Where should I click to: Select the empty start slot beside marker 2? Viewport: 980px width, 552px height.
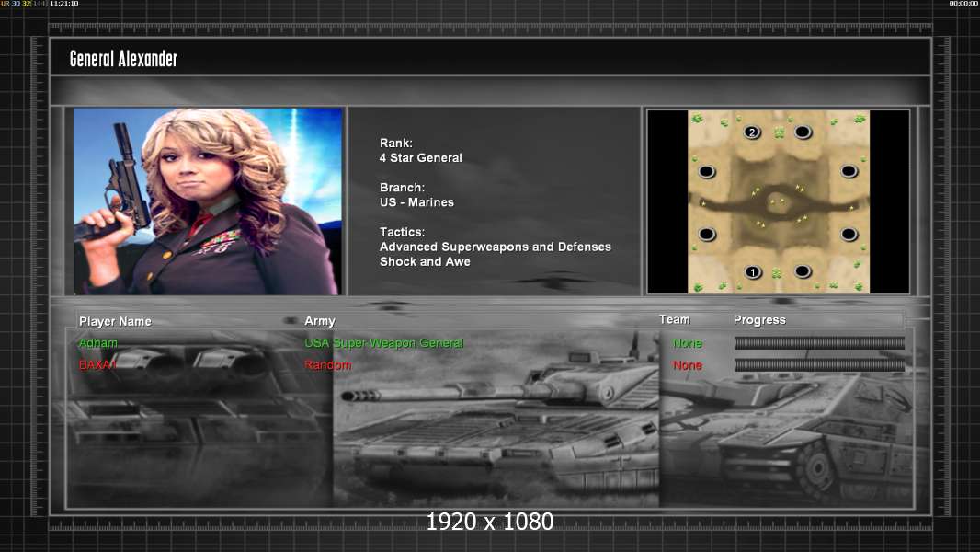click(x=803, y=132)
